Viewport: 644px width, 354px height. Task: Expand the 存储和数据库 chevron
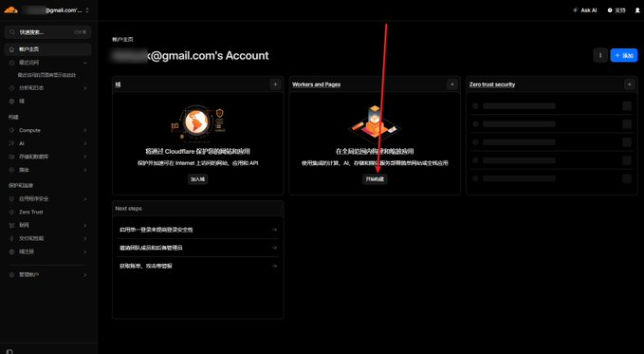[85, 157]
